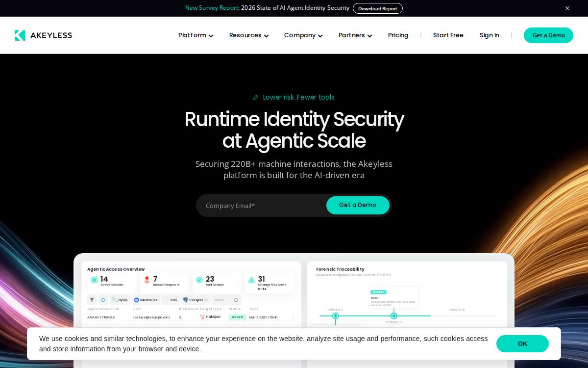Click the key icon beside Lower risk
Viewport: 588px width, 368px height.
click(255, 97)
